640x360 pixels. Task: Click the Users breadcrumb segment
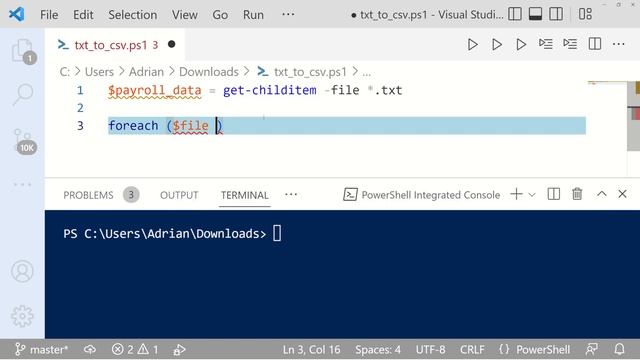99,72
